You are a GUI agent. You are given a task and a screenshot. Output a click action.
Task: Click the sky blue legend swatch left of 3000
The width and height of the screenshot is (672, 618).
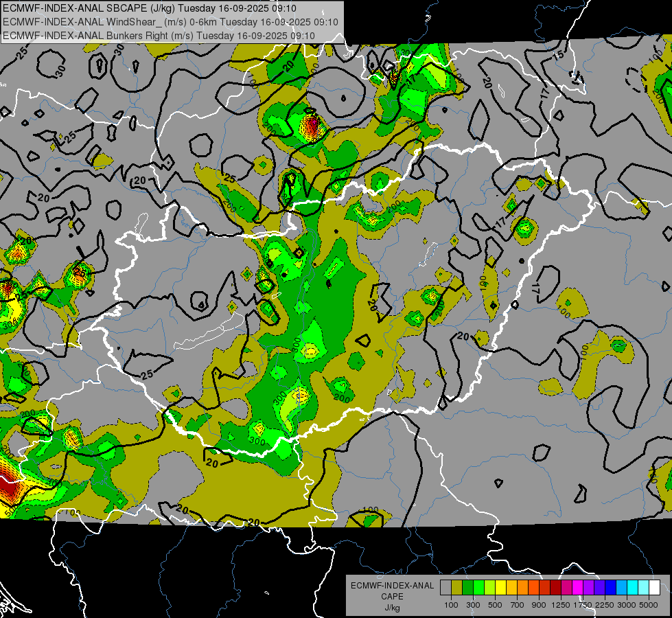point(621,587)
